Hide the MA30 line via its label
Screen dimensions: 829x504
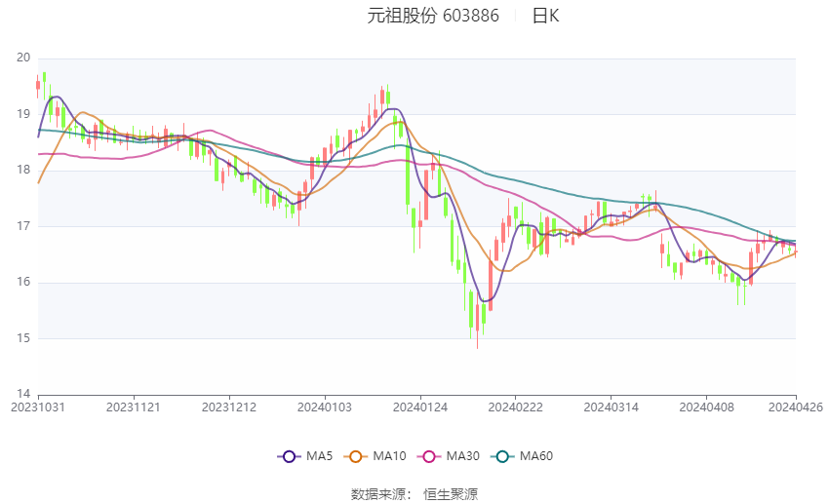point(462,456)
